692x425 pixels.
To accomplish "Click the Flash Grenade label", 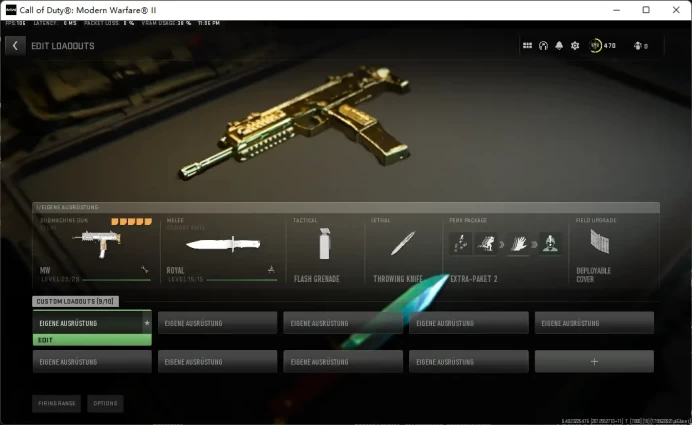I will pos(316,279).
